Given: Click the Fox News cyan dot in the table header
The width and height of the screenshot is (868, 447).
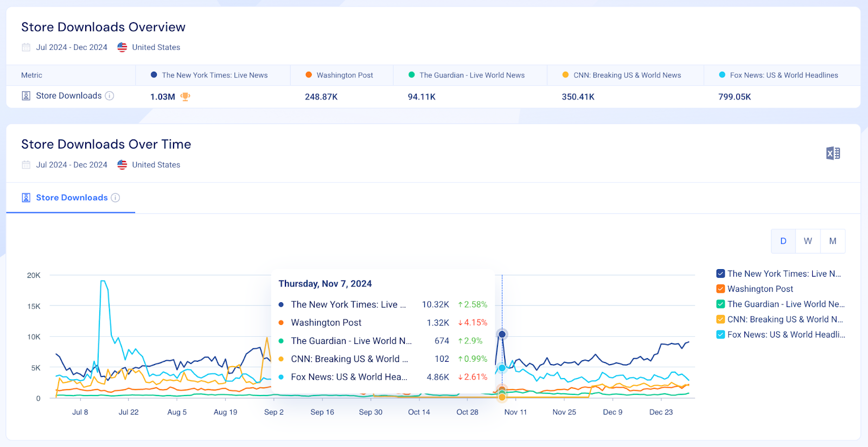Looking at the screenshot, I should 722,75.
